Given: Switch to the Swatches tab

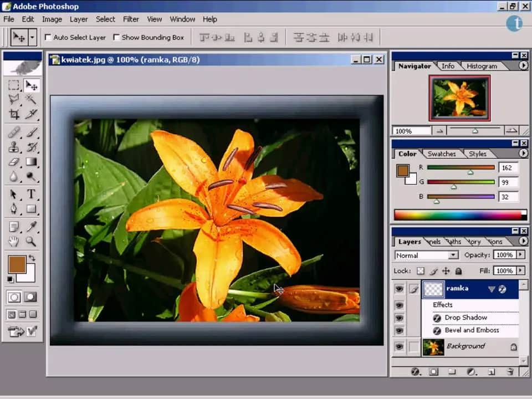Looking at the screenshot, I should [x=442, y=154].
